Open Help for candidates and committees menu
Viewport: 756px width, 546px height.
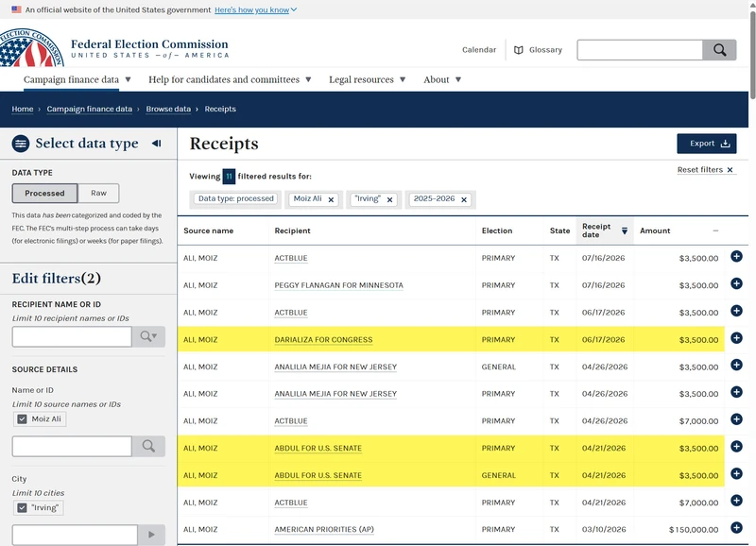pos(230,79)
